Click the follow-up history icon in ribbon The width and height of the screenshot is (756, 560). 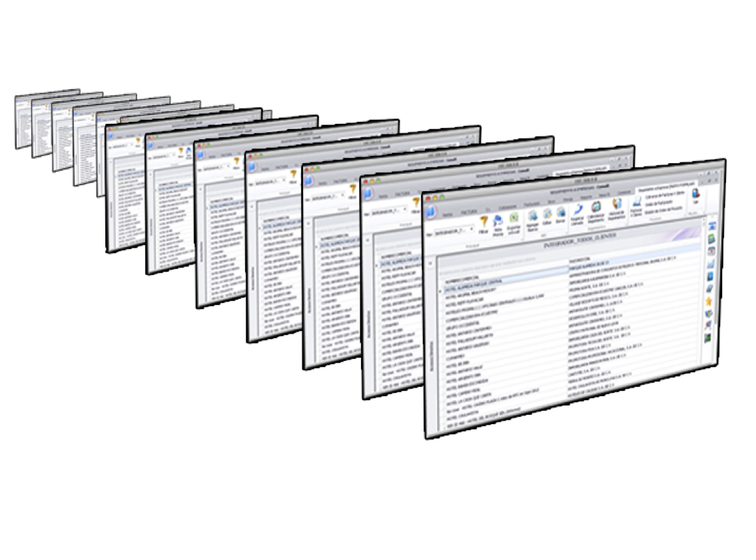pos(616,204)
